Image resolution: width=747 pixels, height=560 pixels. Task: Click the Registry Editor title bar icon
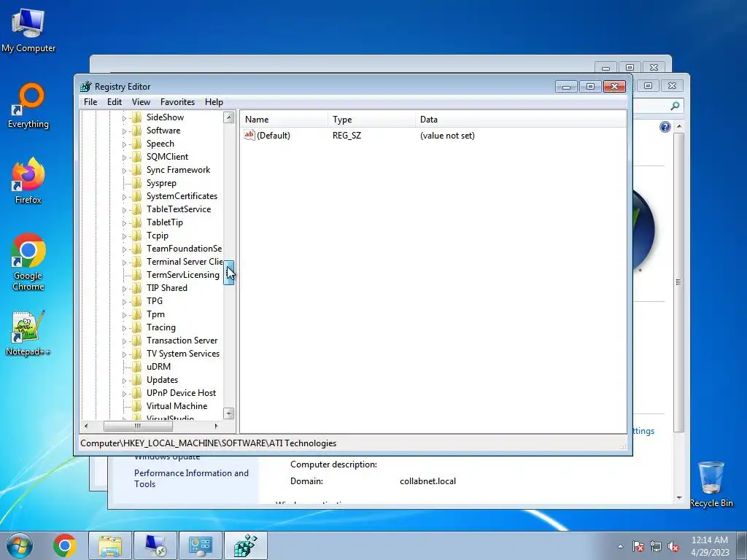click(x=86, y=87)
